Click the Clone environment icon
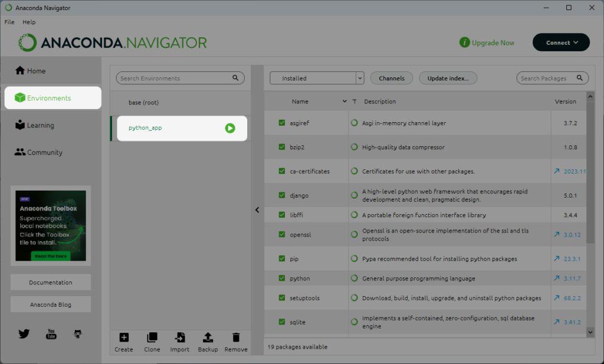604x364 pixels. pyautogui.click(x=152, y=337)
